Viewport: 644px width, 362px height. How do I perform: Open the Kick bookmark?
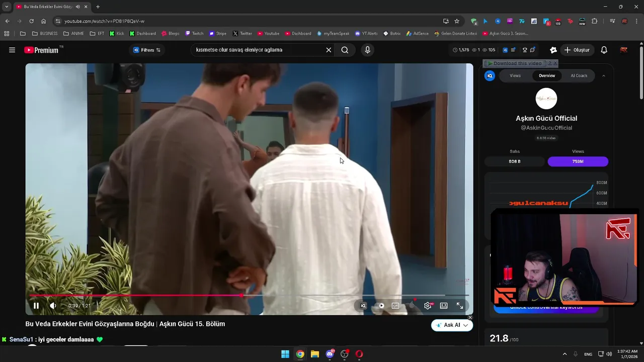117,34
